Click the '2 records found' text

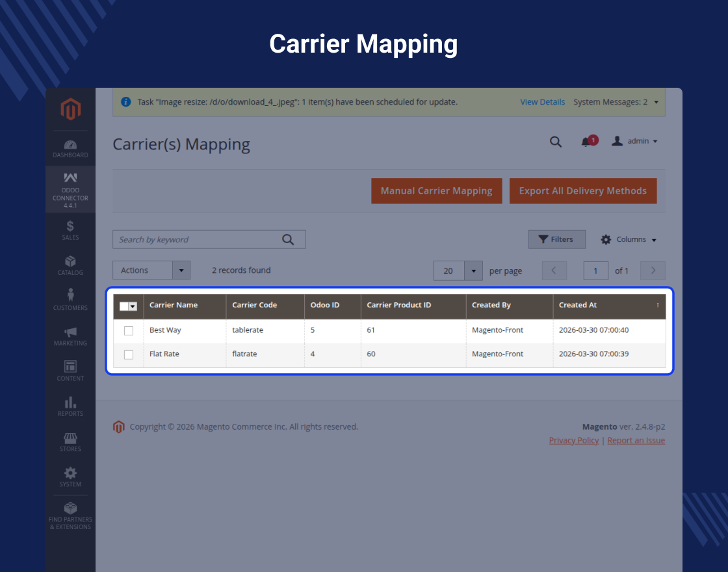[x=241, y=270]
